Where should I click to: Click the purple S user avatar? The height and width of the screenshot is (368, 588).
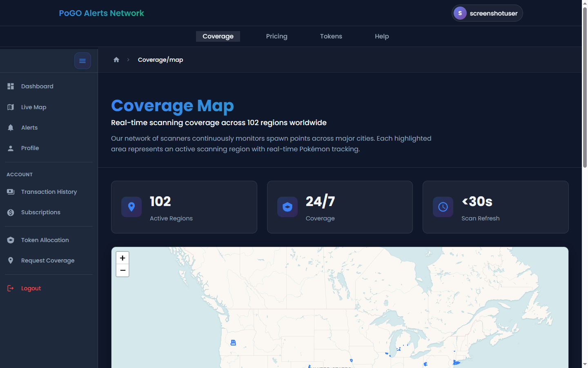pyautogui.click(x=460, y=13)
